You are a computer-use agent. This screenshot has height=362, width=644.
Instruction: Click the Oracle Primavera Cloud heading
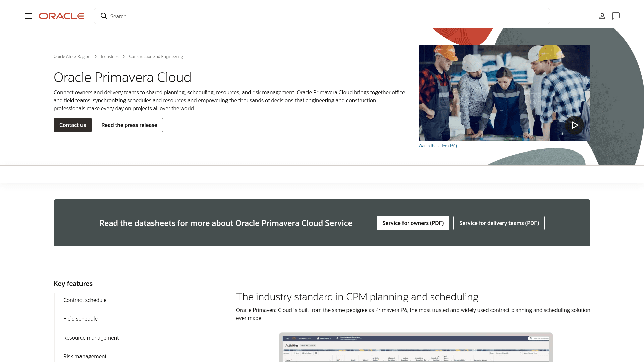coord(122,77)
